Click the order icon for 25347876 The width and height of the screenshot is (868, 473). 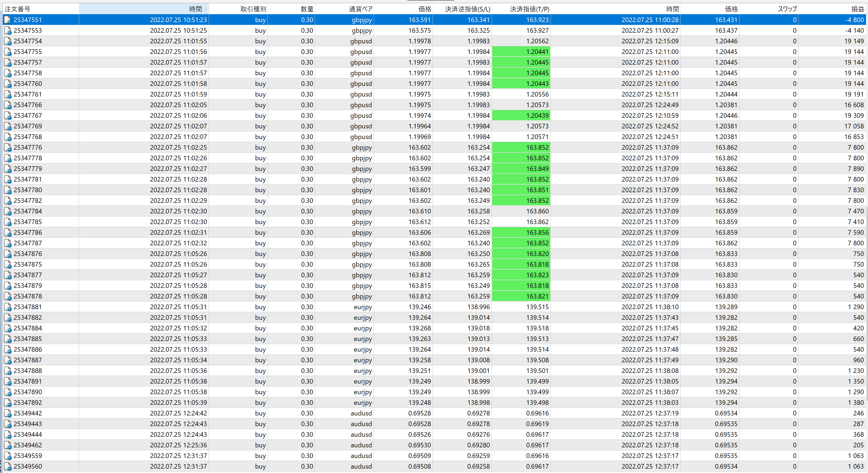point(7,254)
